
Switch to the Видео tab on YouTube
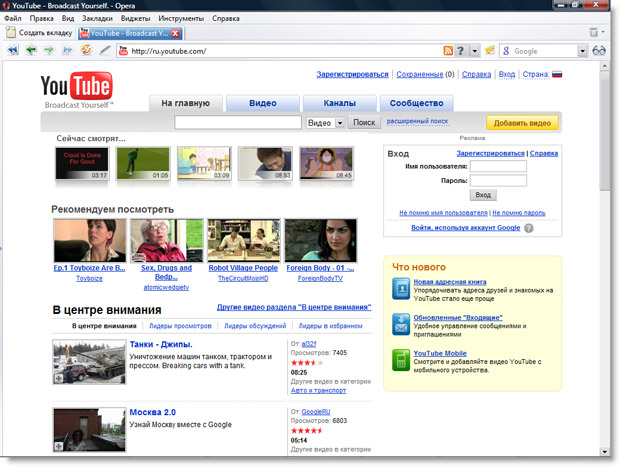263,103
